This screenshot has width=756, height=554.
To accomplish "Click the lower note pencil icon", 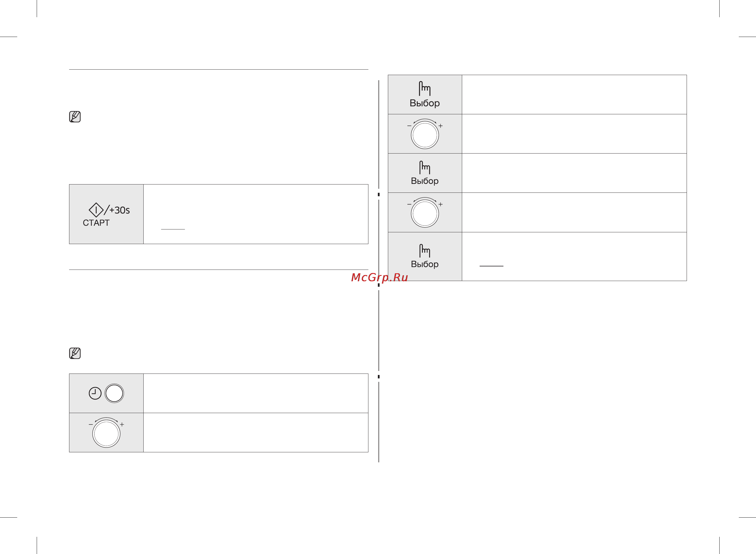I will click(x=75, y=353).
